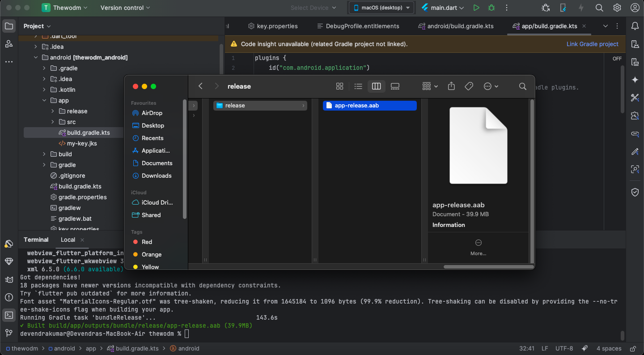Click the Link Gradle project link
644x355 pixels.
pos(592,44)
